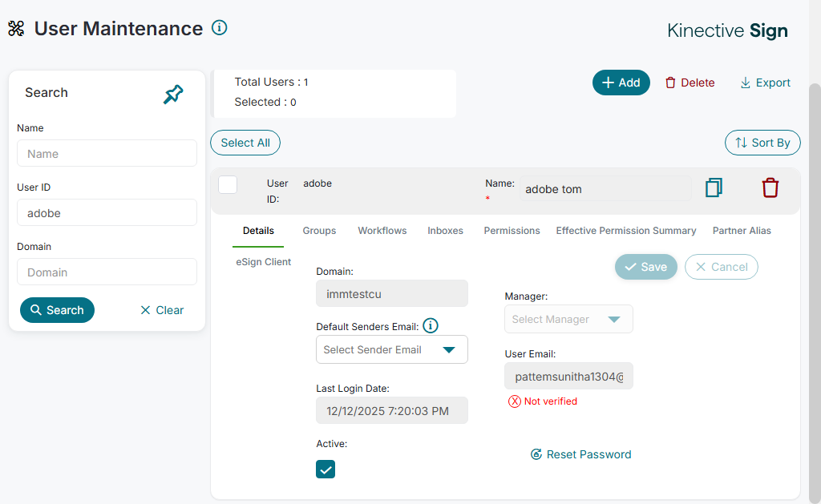The height and width of the screenshot is (504, 821).
Task: Open the Sort By options
Action: click(x=762, y=143)
